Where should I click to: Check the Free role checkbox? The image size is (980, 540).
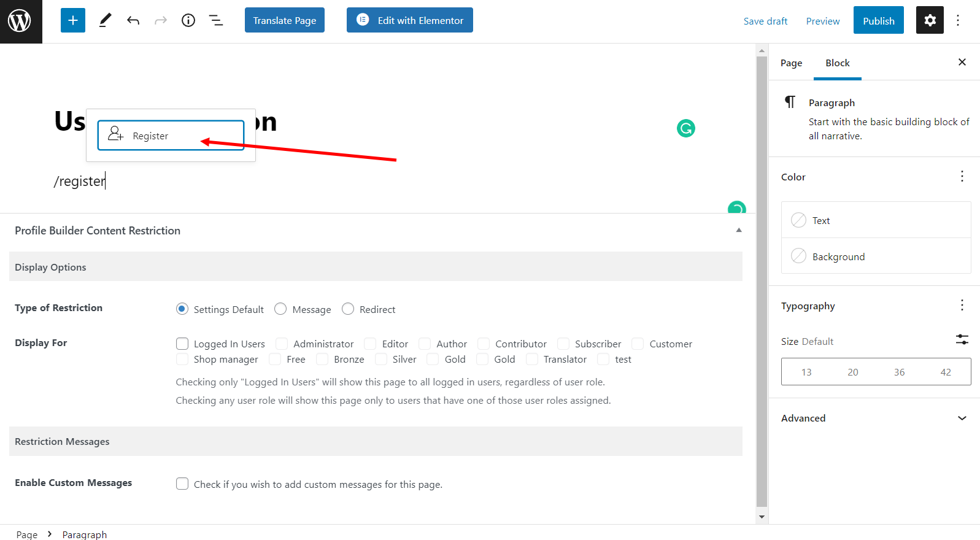coord(275,359)
